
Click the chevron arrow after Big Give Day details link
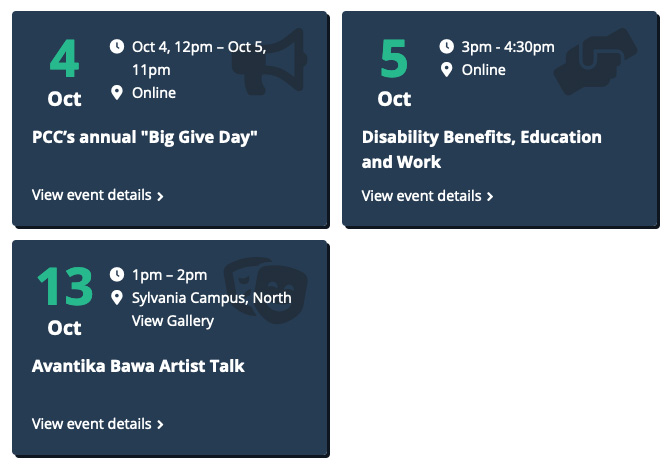coord(160,196)
